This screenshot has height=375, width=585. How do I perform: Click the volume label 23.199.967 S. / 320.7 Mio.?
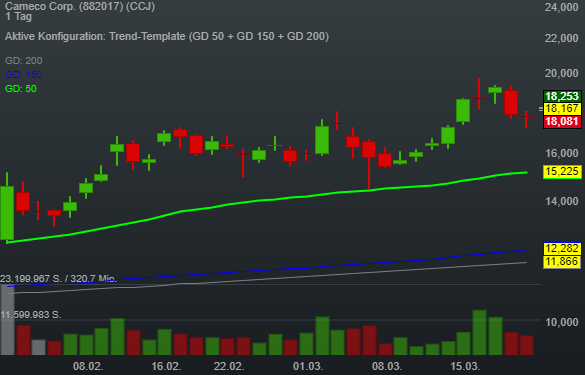coord(59,279)
